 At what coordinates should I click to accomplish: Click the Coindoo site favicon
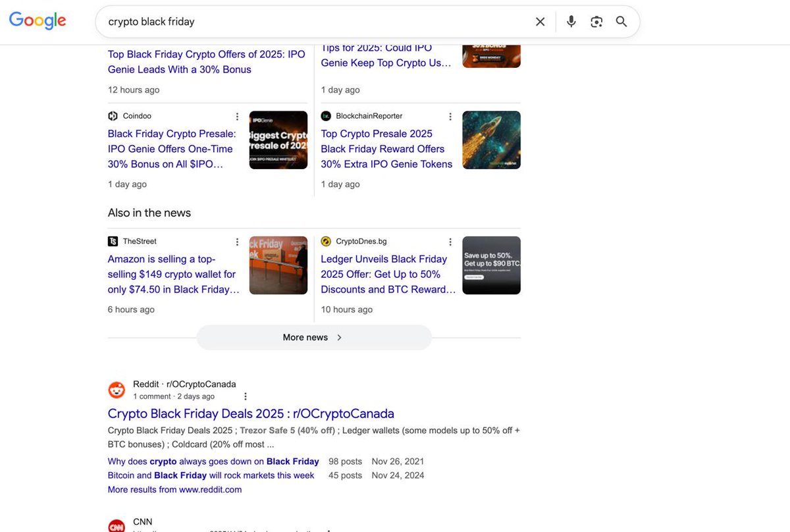pos(113,116)
